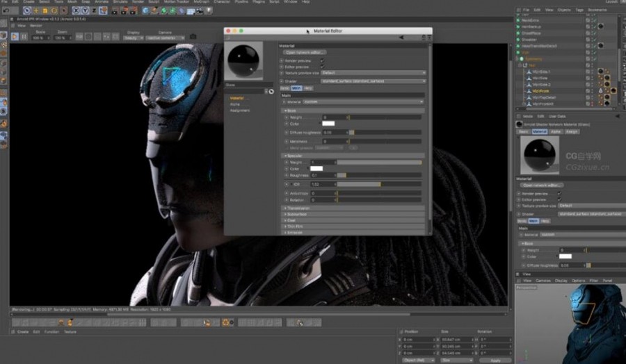Image resolution: width=626 pixels, height=364 pixels.
Task: Click the Apply button in Coordinates panel
Action: pyautogui.click(x=495, y=360)
